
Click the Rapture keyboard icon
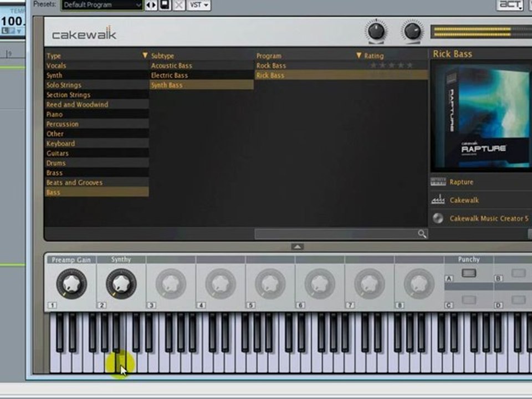click(438, 182)
